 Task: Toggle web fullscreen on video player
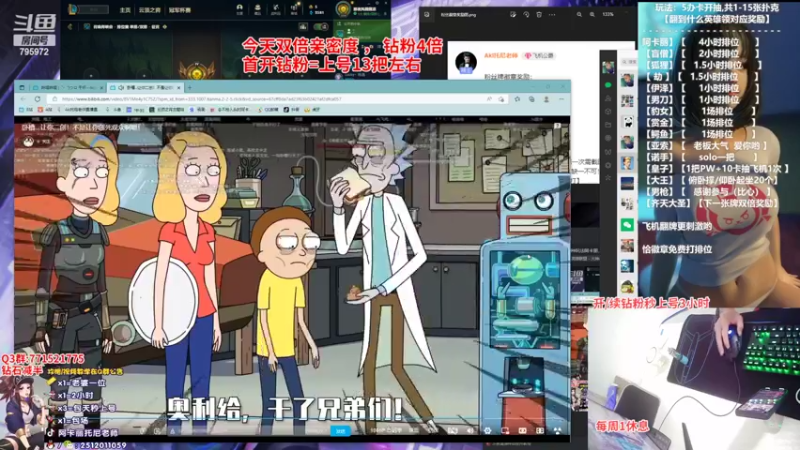point(540,431)
